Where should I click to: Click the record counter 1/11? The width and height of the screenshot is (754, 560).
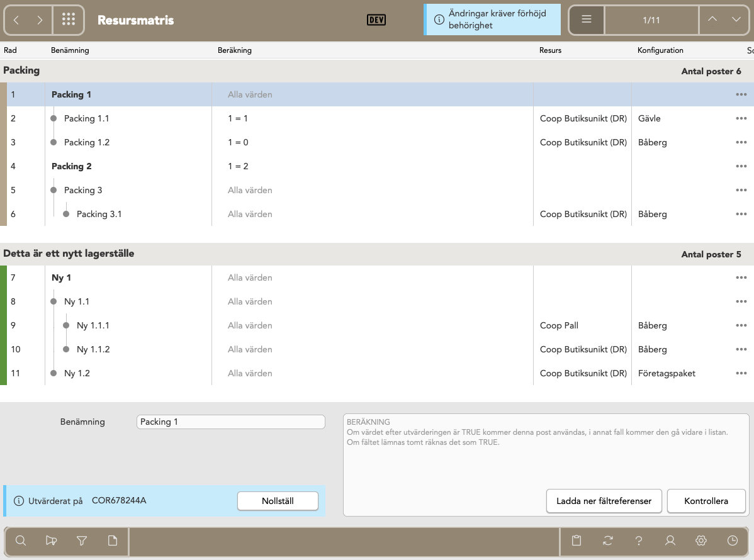[651, 20]
